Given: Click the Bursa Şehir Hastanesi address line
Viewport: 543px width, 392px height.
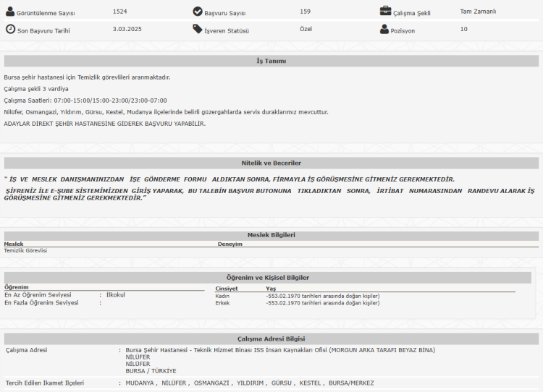Looking at the screenshot, I should coord(280,350).
